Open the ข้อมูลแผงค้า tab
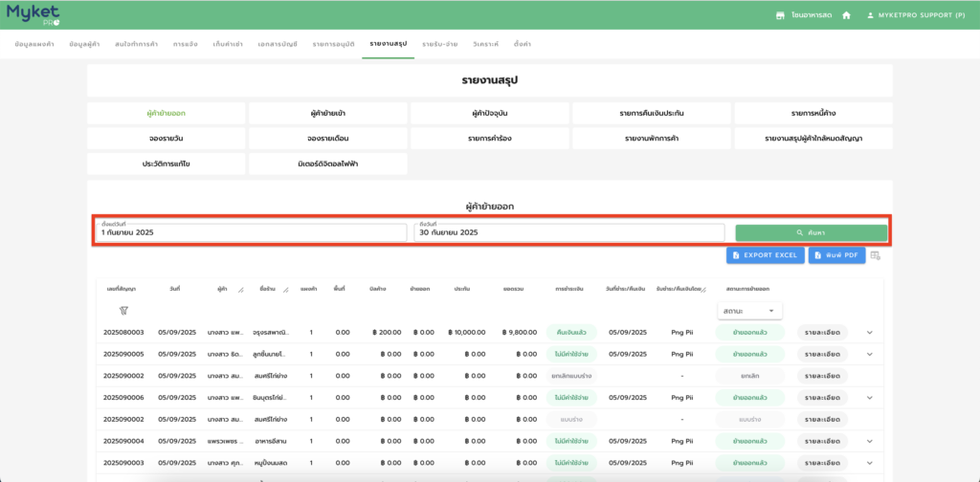Viewport: 980px width, 482px height. [34, 44]
